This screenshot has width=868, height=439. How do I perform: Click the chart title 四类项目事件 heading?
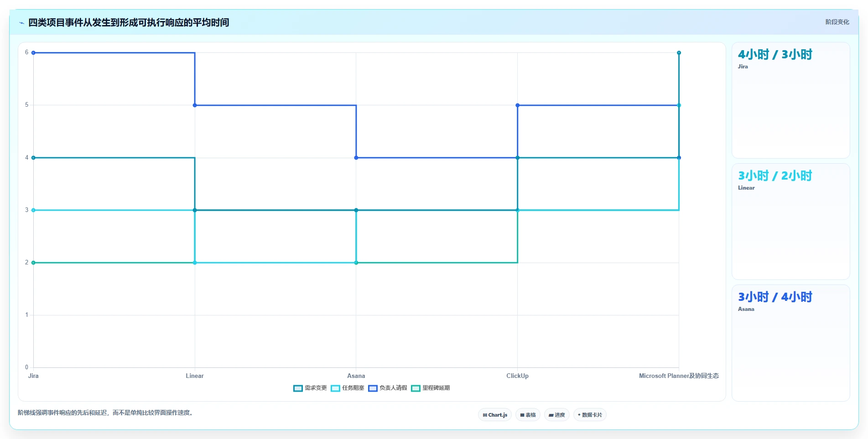tap(129, 22)
